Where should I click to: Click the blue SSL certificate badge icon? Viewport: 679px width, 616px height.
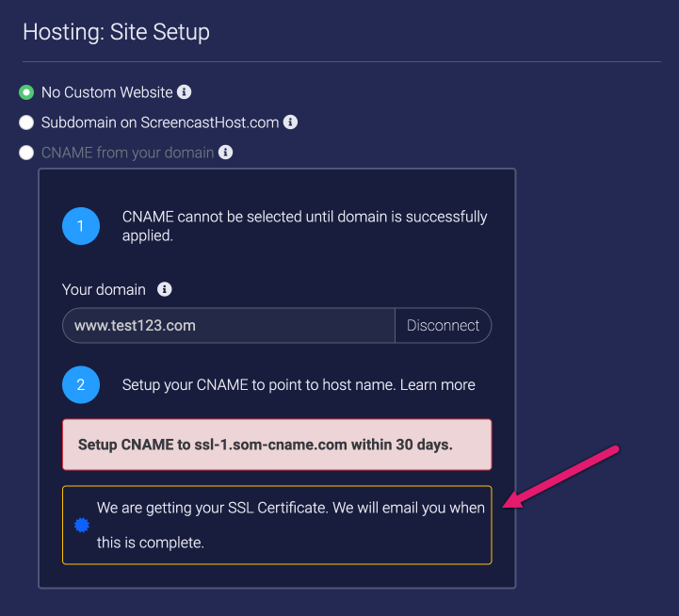(x=81, y=525)
